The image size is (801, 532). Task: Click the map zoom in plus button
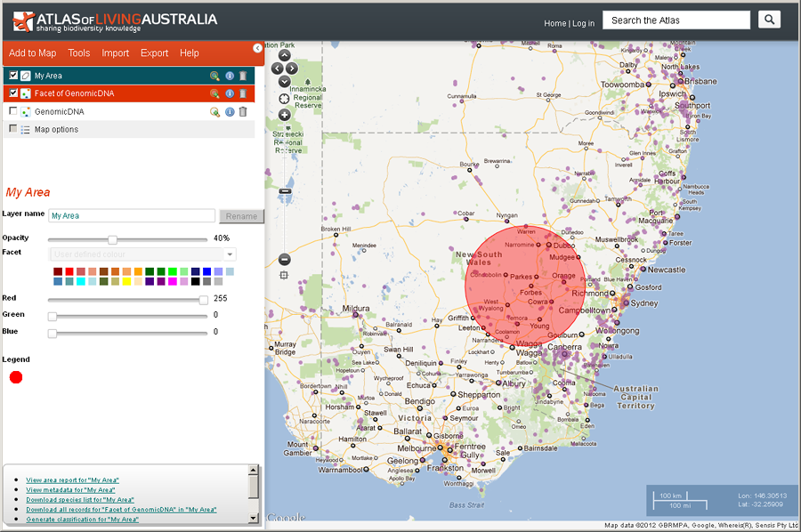tap(284, 115)
